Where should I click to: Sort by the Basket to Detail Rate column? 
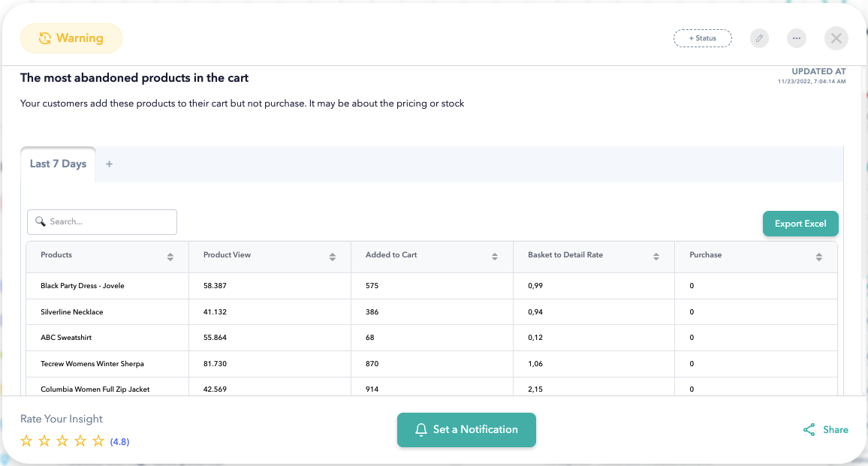pos(656,257)
